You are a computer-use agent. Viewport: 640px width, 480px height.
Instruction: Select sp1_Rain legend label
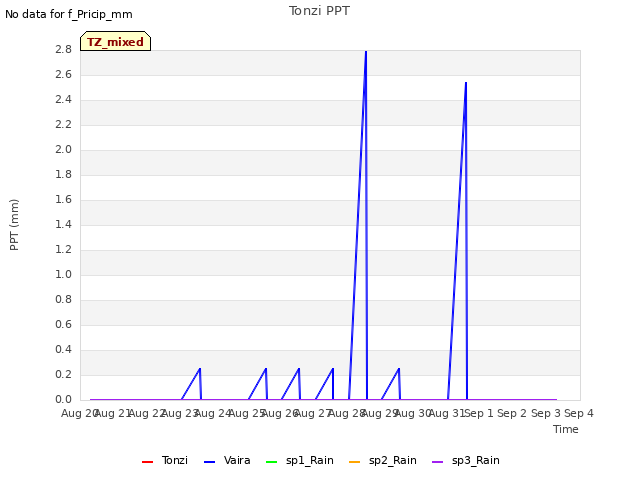coord(310,460)
